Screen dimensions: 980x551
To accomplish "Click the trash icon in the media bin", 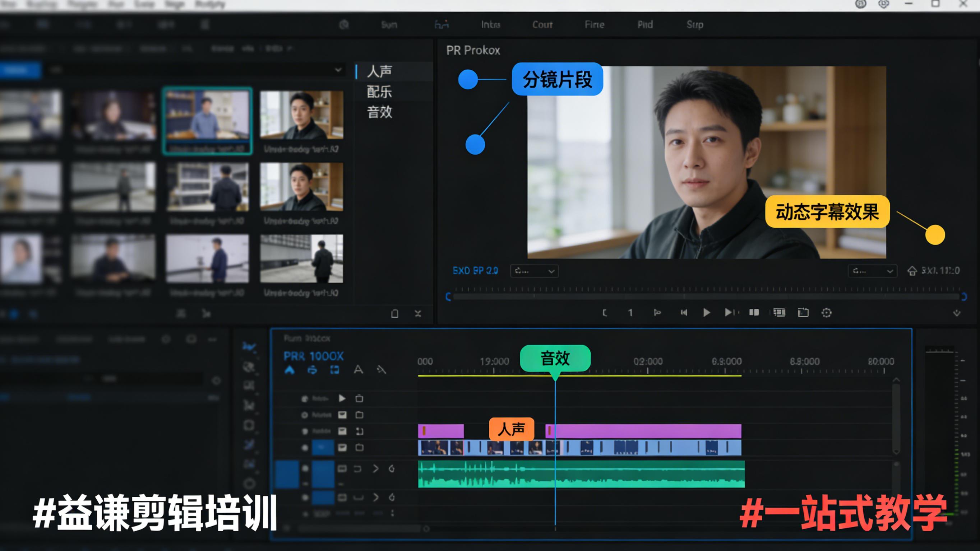I will coord(394,314).
